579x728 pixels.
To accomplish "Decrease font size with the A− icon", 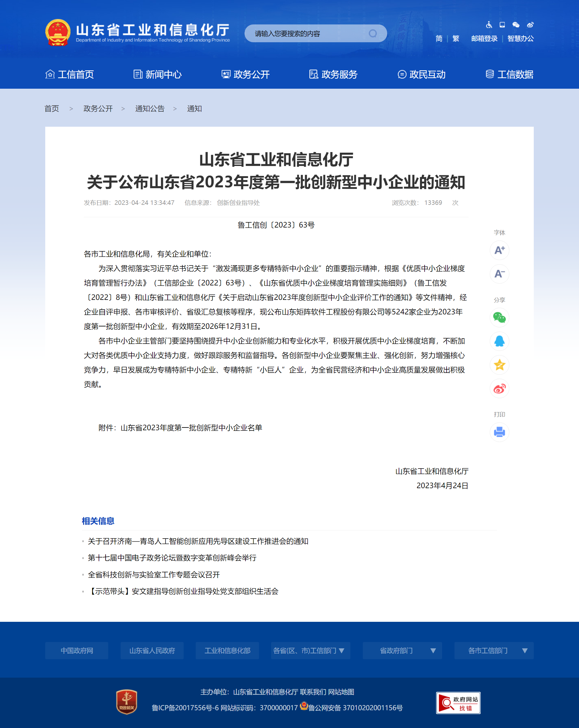I will tap(499, 274).
